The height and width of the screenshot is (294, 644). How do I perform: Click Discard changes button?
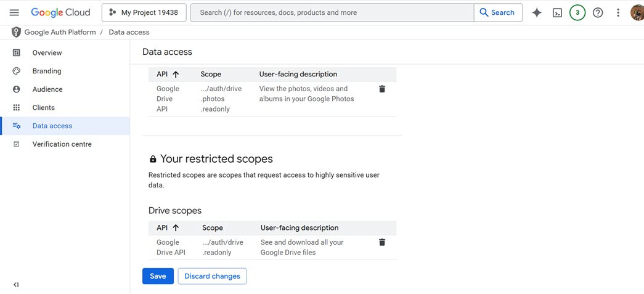(212, 276)
